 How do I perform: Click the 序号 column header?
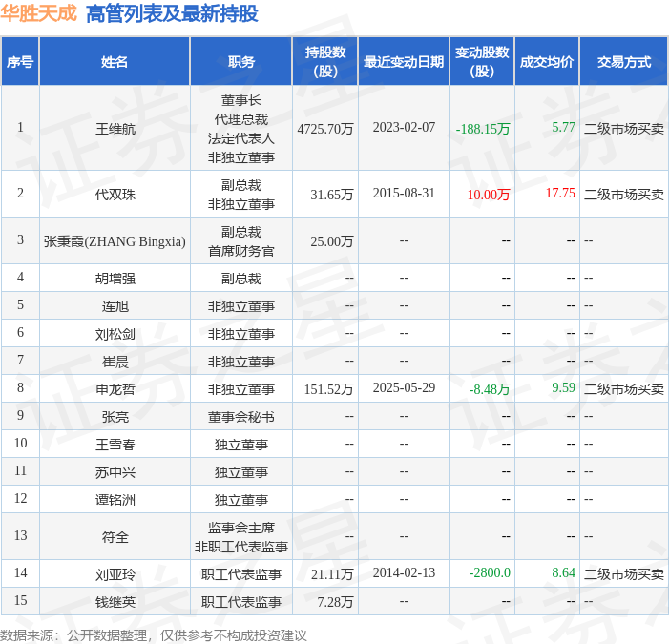click(20, 61)
